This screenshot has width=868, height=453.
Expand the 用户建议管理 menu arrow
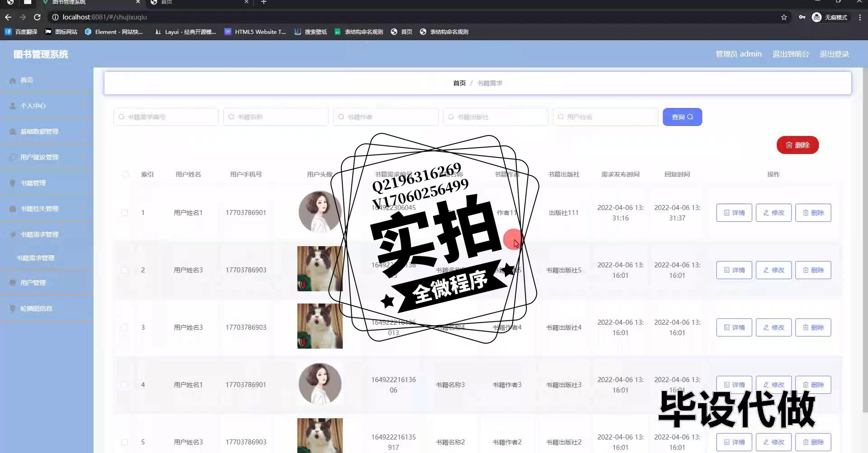(x=82, y=157)
